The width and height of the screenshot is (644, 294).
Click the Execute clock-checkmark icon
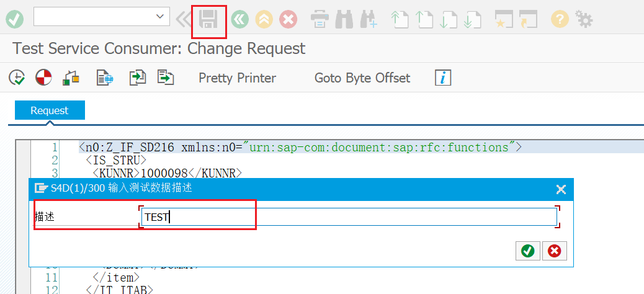pos(17,77)
